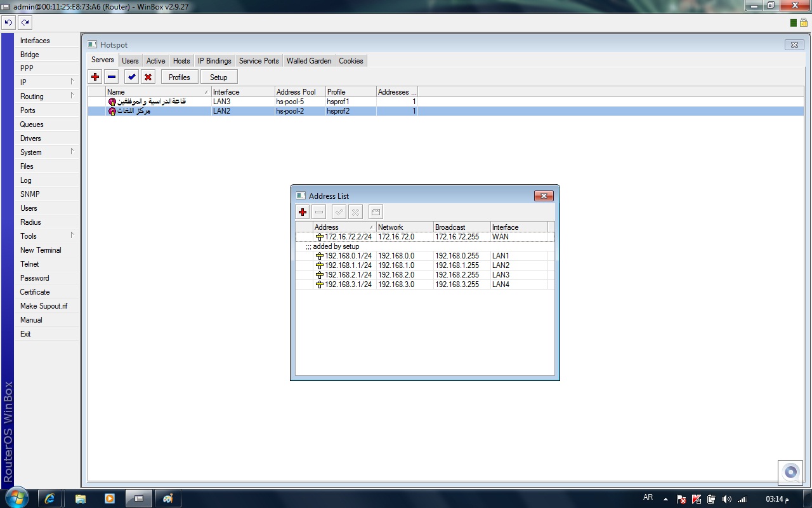
Task: Click the blue checkmark enable icon in Hotspot
Action: tap(131, 77)
